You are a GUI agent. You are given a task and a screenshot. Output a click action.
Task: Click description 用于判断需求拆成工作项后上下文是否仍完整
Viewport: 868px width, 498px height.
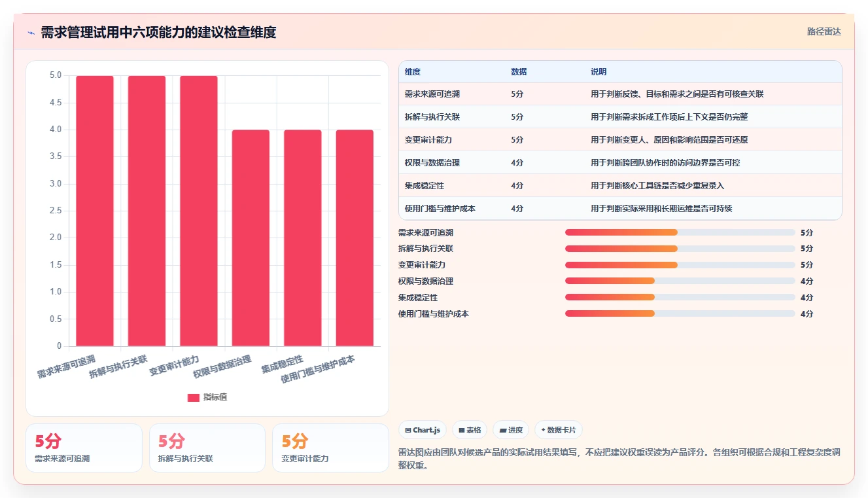click(669, 117)
